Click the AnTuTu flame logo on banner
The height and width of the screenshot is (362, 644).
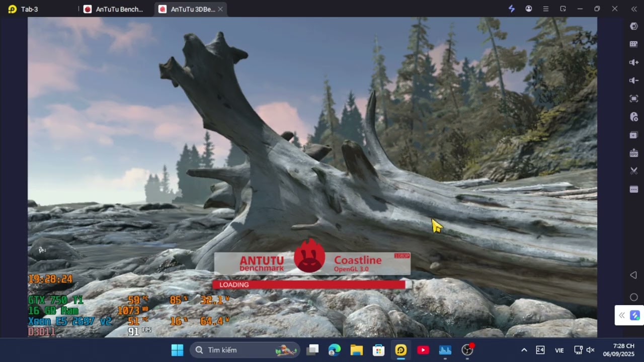pos(309,256)
